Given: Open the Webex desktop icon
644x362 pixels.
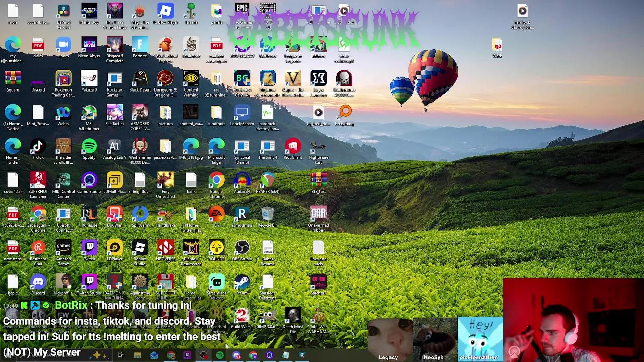Looking at the screenshot, I should coord(63,115).
